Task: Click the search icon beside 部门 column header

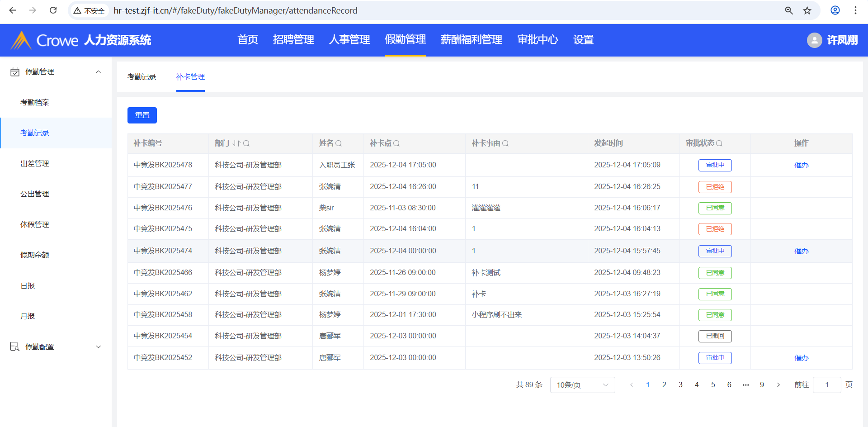Action: click(246, 143)
